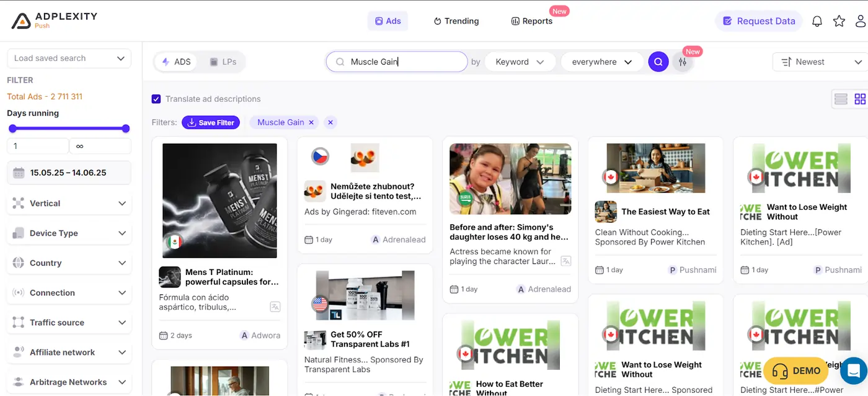Open The Easiest Way to Eat ad title

click(666, 212)
